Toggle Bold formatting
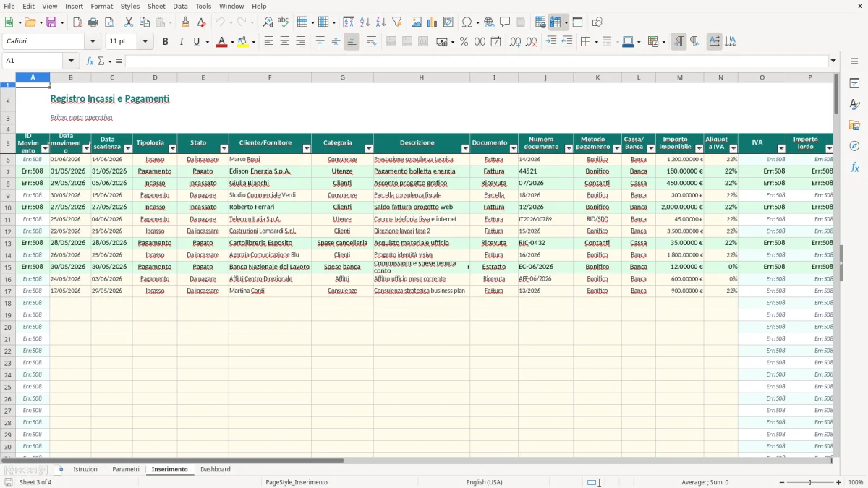Screen dimensions: 868x488 click(166, 42)
